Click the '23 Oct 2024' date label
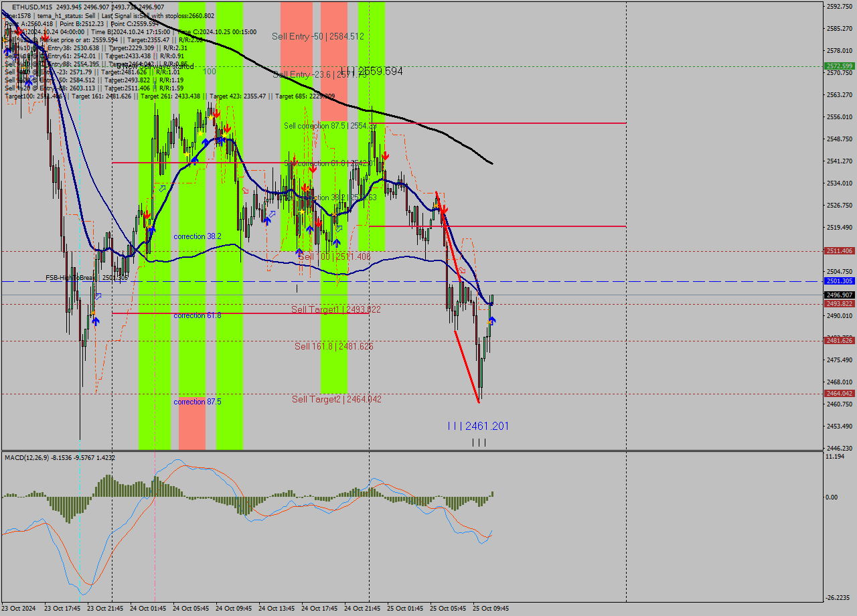Screen dimensions: 857x616 [19, 609]
